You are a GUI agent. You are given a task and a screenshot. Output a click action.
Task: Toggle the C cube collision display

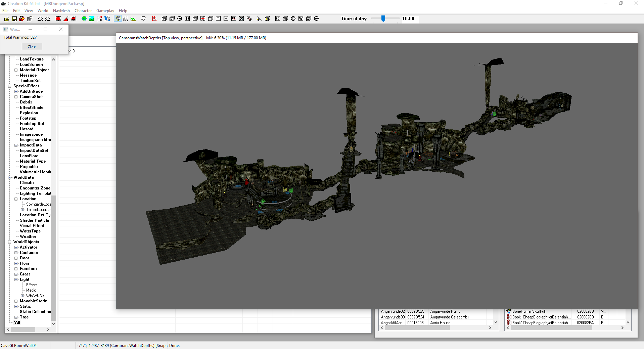285,19
